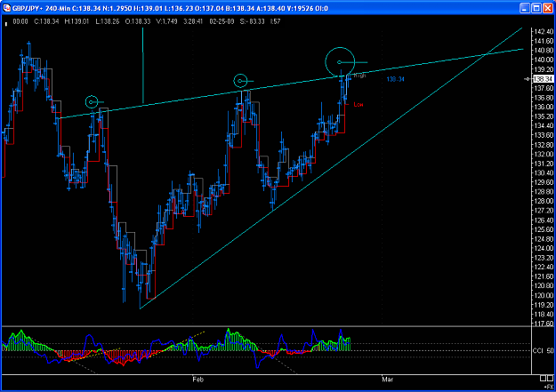Click the S:-83.33 value in the info bar

pos(252,21)
